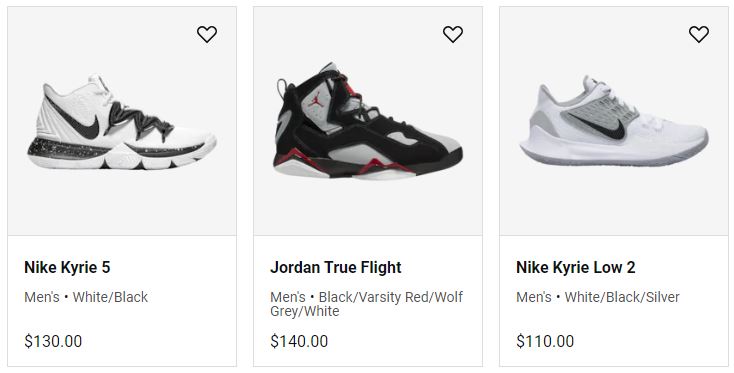Click the Black/Varsity Red/Wolf Grey/White colorway text

[x=367, y=304]
